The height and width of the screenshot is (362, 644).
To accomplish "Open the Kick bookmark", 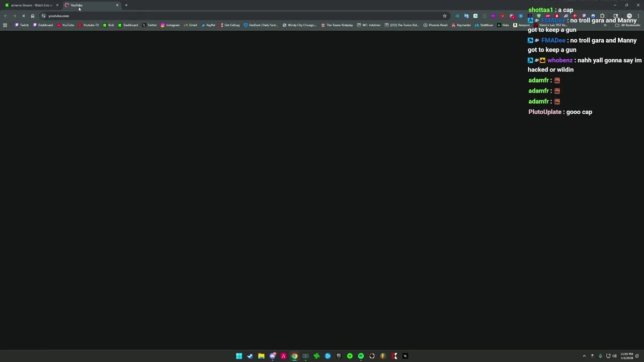I will (x=109, y=25).
